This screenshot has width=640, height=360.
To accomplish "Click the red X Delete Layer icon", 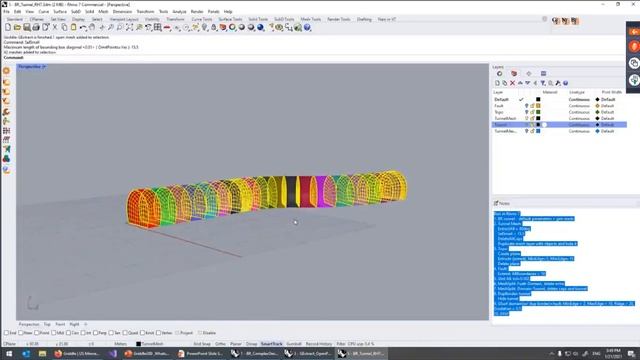I will click(512, 83).
